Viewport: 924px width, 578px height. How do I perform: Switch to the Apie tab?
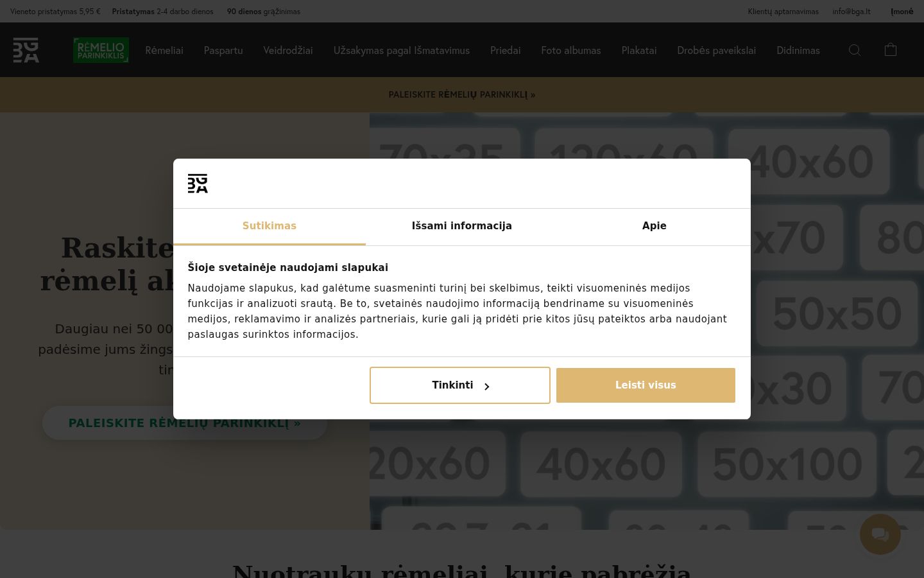pyautogui.click(x=654, y=226)
